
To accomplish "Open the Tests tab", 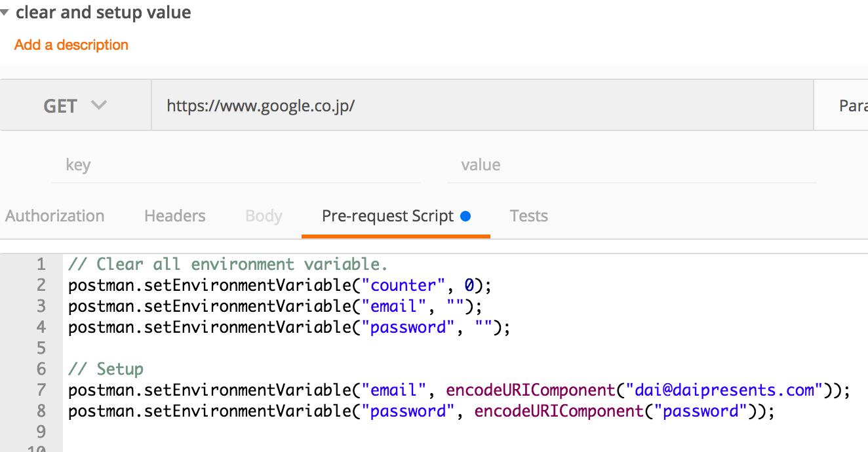I will (528, 216).
